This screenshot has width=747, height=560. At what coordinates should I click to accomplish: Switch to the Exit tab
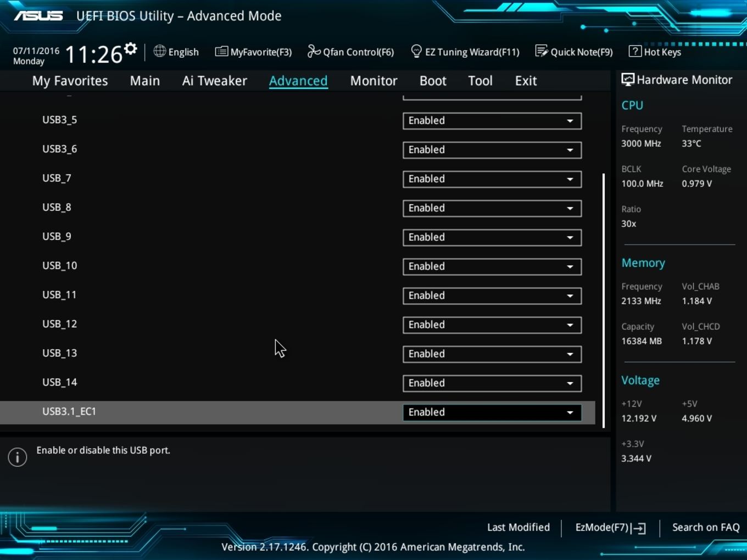526,81
